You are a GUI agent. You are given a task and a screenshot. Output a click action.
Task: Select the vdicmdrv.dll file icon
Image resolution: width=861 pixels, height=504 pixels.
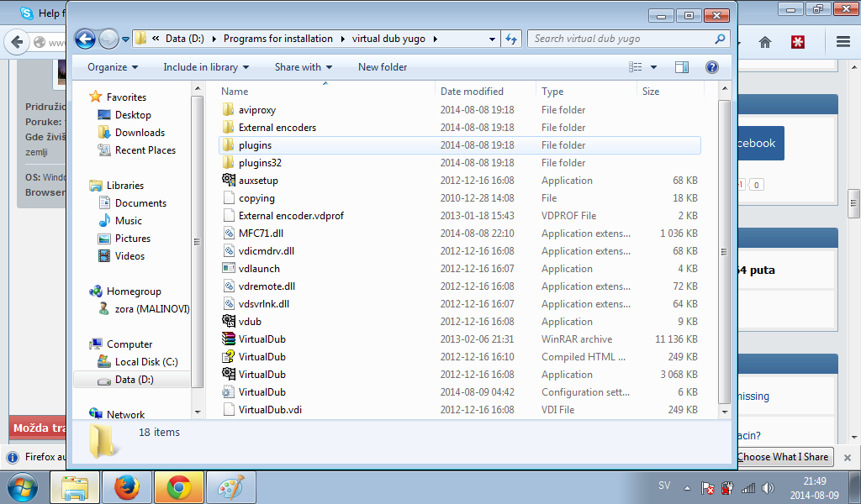(229, 250)
